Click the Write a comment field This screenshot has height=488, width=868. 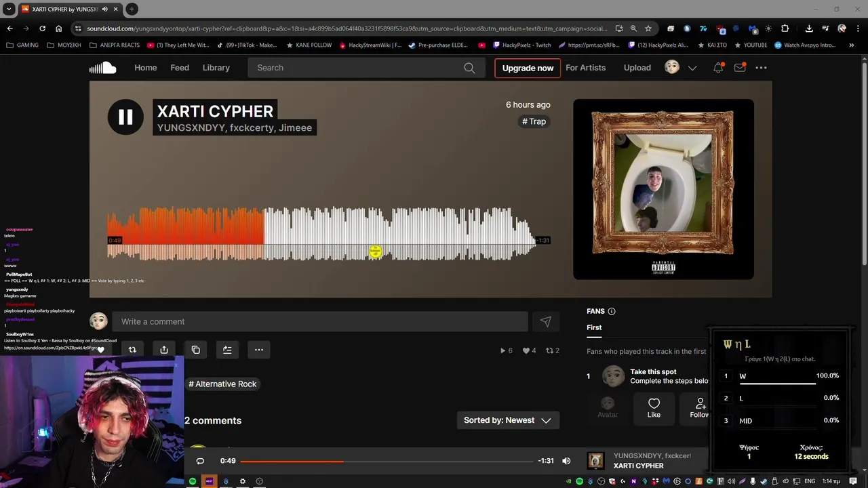click(x=320, y=321)
